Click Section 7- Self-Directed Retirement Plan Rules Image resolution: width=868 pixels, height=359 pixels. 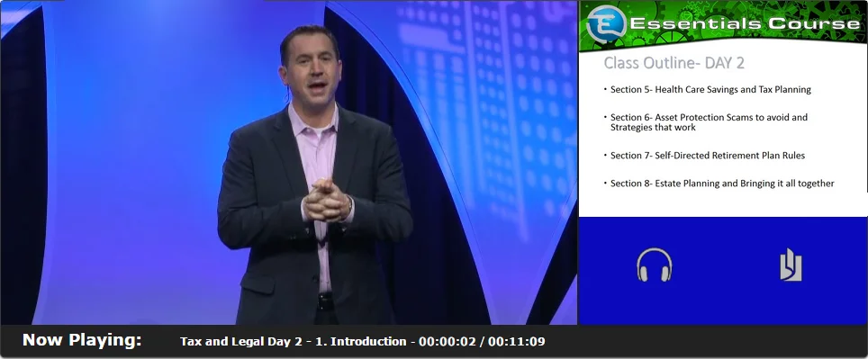708,156
